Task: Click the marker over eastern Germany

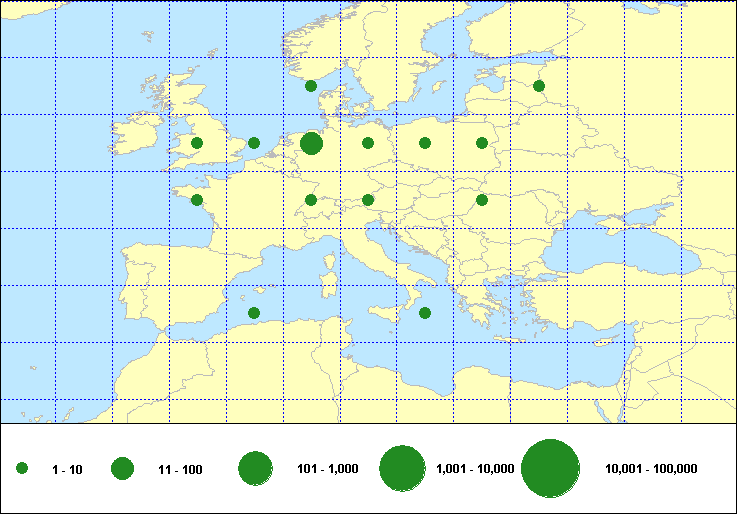Action: pyautogui.click(x=368, y=143)
